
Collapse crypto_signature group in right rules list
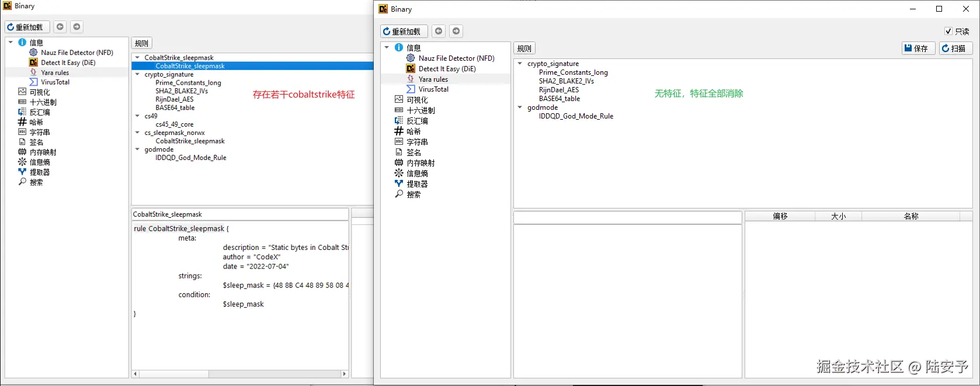coord(520,64)
